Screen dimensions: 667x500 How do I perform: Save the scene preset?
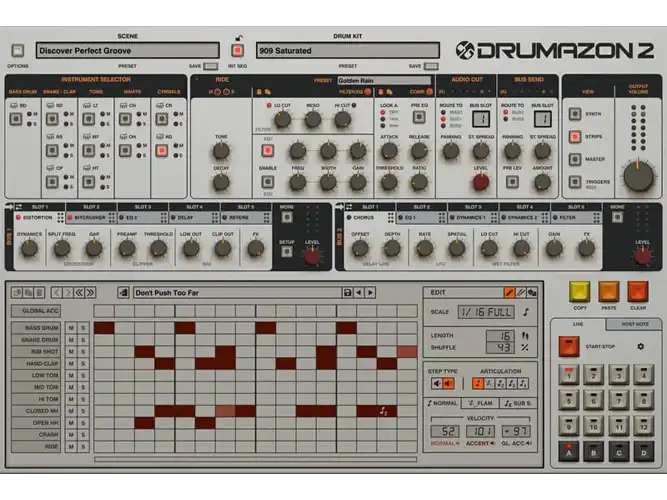point(211,66)
